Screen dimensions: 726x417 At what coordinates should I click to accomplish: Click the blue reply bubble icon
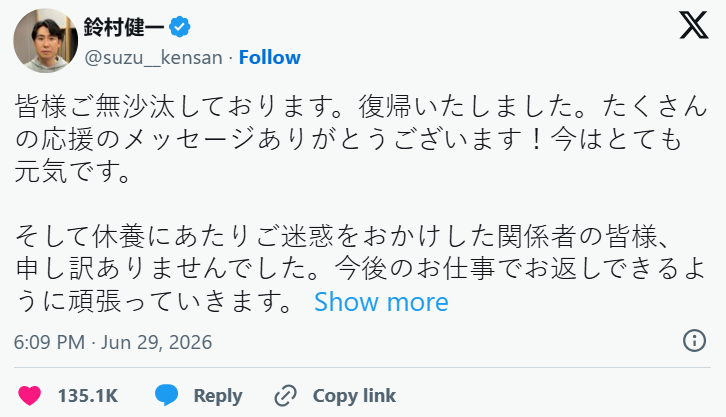pyautogui.click(x=166, y=395)
